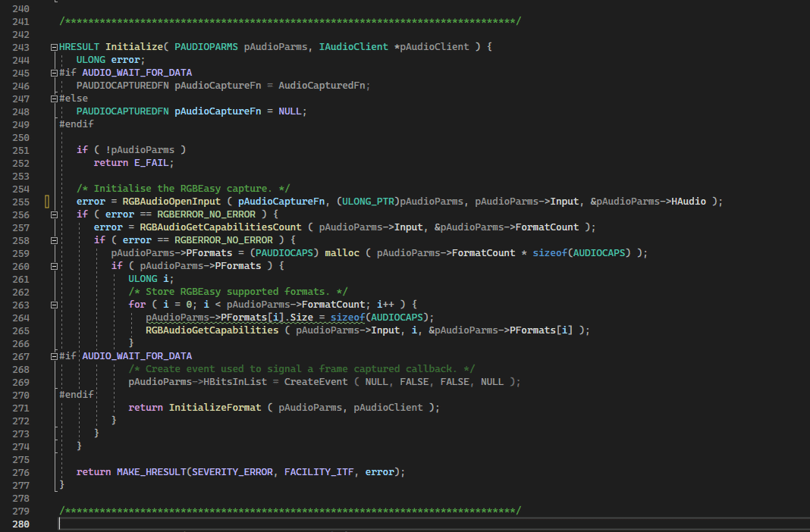This screenshot has width=810, height=532.
Task: Click the Size member on line 264
Action: [x=302, y=318]
